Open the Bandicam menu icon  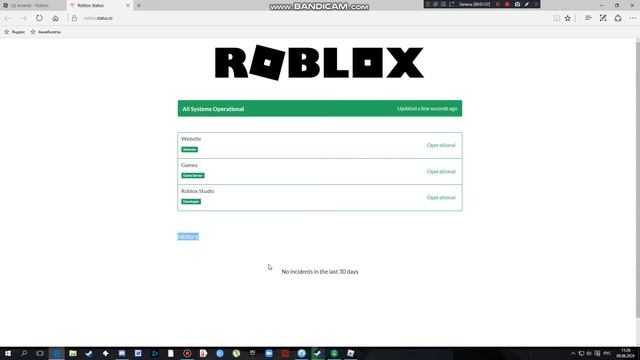[x=428, y=4]
